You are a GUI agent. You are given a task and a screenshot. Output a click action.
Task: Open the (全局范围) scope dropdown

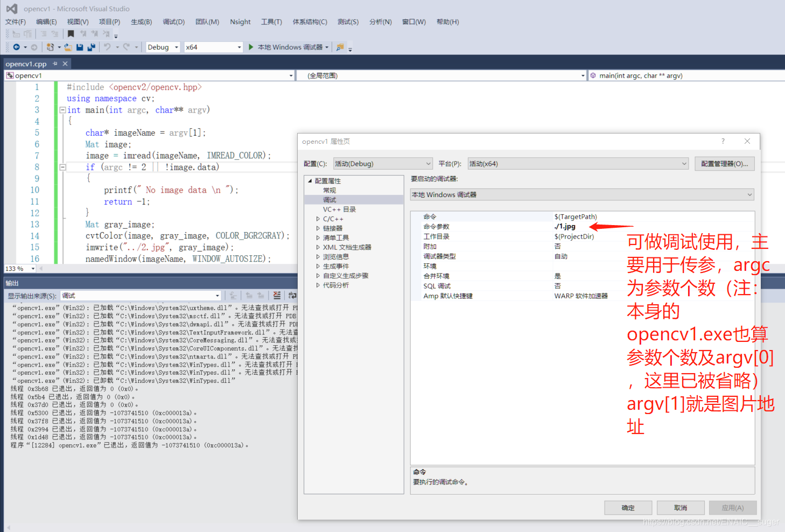point(441,75)
